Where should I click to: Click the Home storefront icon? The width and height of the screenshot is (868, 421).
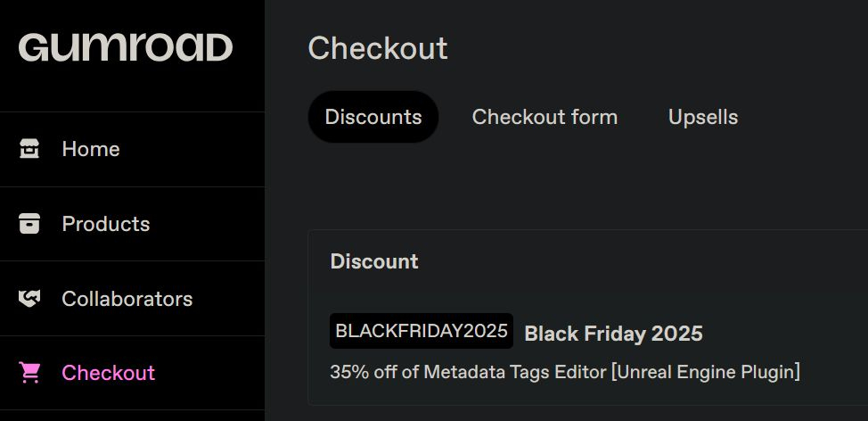(30, 149)
